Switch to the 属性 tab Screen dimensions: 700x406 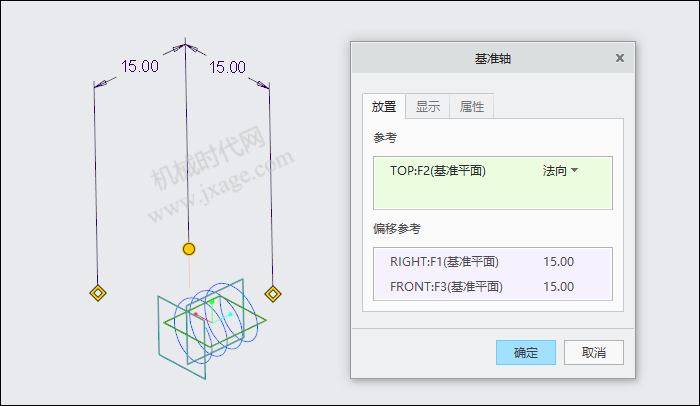click(x=471, y=106)
